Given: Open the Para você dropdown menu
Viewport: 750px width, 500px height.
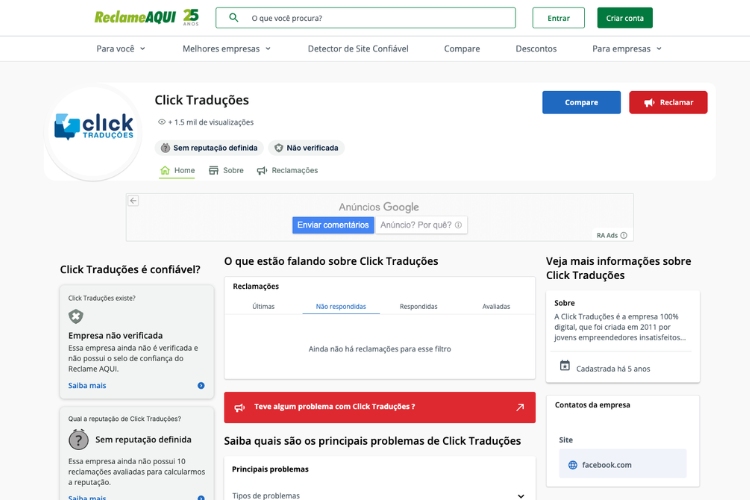Looking at the screenshot, I should [121, 49].
